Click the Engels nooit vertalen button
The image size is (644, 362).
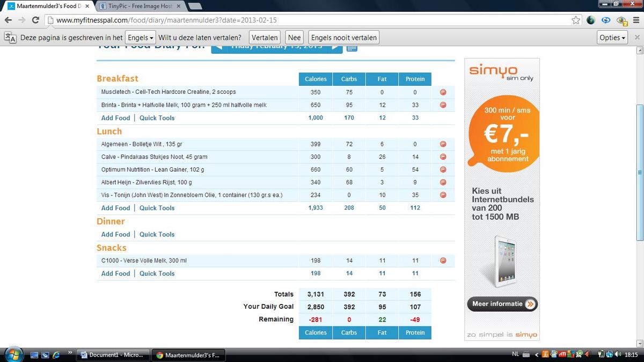tap(344, 38)
